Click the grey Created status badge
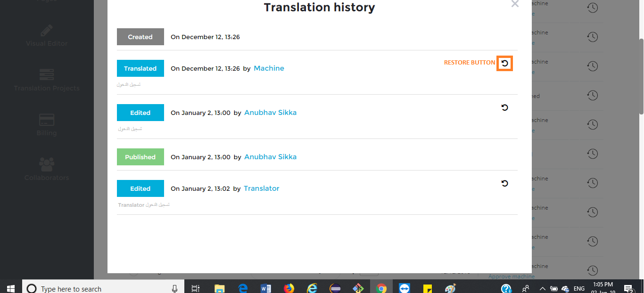The image size is (644, 293). [x=140, y=37]
